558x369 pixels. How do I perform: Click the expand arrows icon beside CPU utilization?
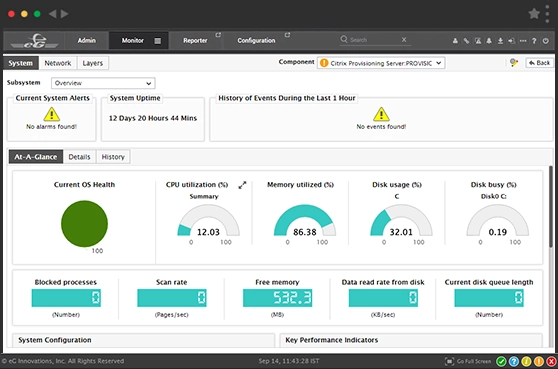point(242,185)
